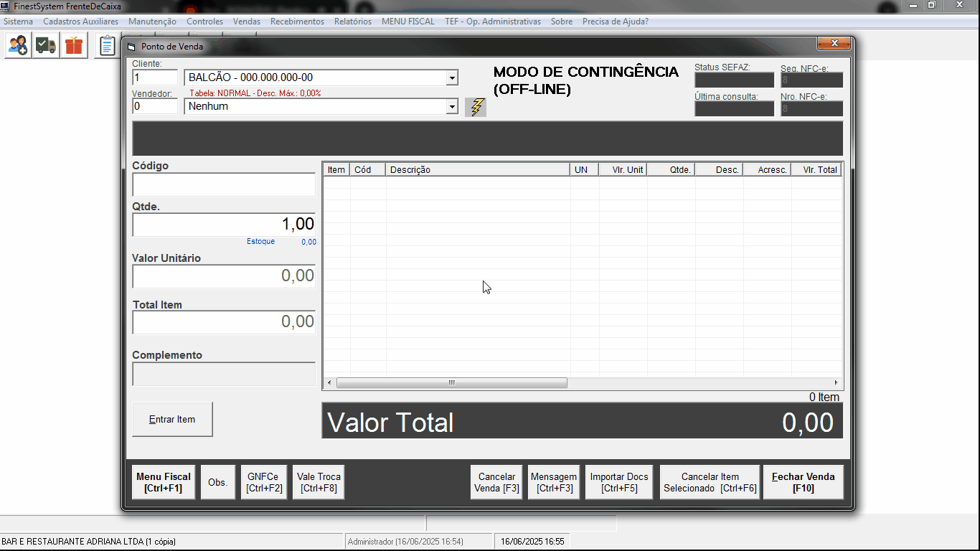This screenshot has height=551, width=980.
Task: Click the Descrição column header
Action: [x=478, y=170]
